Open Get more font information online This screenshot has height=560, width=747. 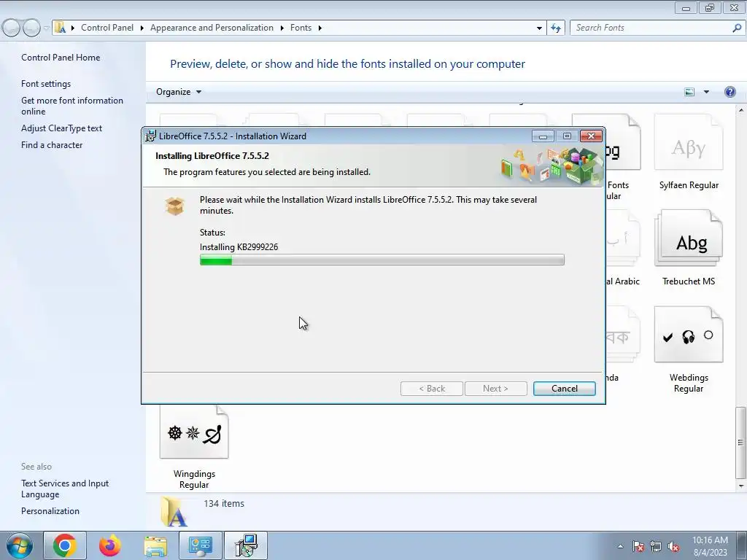(x=72, y=106)
